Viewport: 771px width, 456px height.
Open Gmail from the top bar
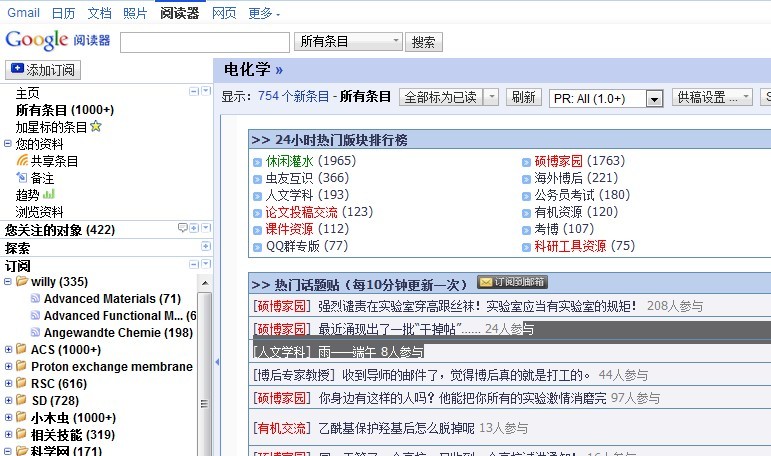point(23,13)
